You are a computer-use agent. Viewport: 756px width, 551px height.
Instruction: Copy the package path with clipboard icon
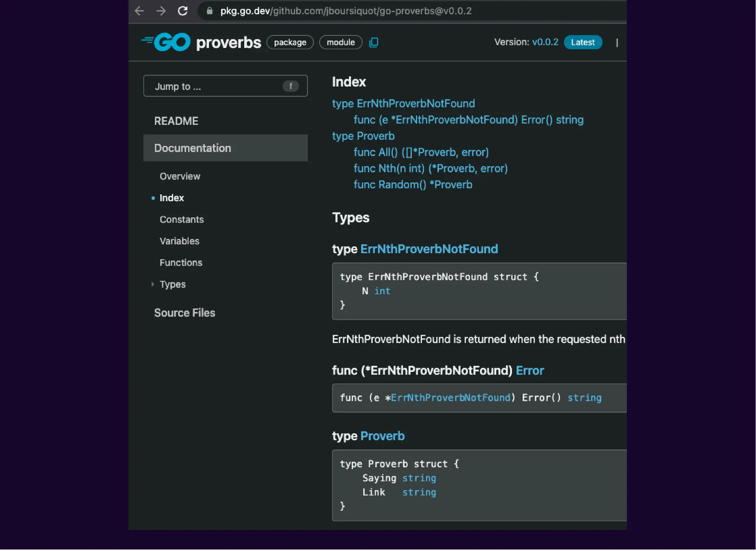click(x=374, y=42)
